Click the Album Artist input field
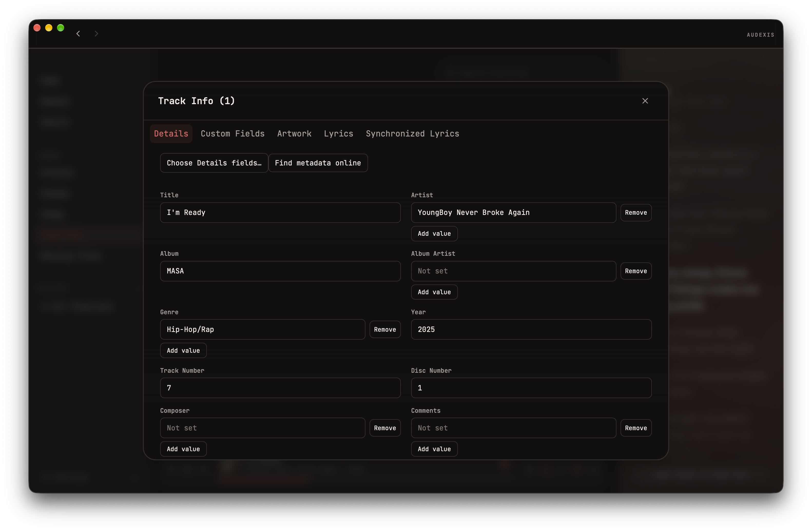 514,271
